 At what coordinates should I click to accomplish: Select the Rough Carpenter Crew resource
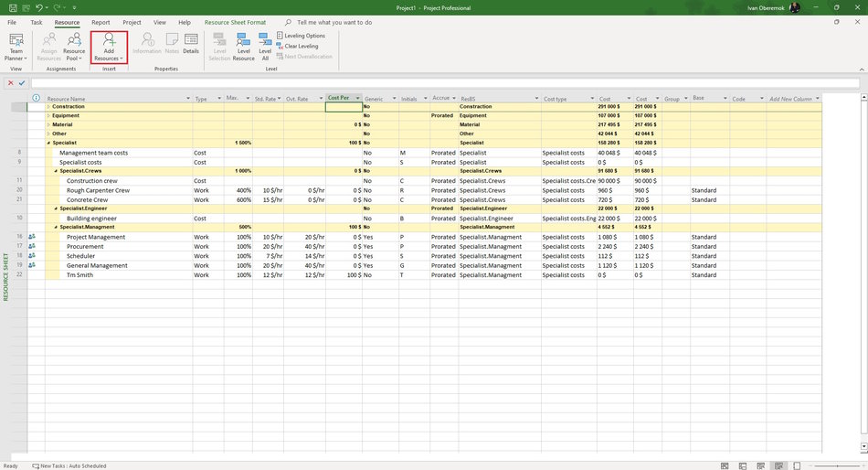pyautogui.click(x=98, y=190)
